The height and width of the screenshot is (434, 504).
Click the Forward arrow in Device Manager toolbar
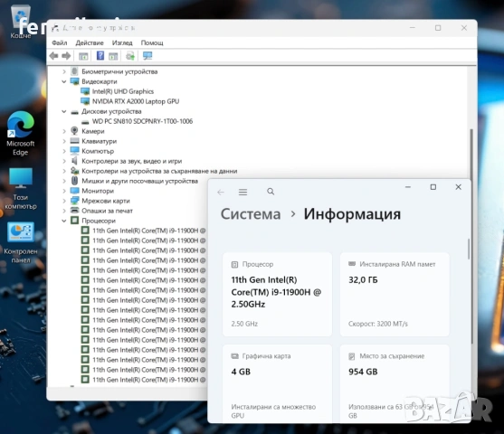click(66, 56)
